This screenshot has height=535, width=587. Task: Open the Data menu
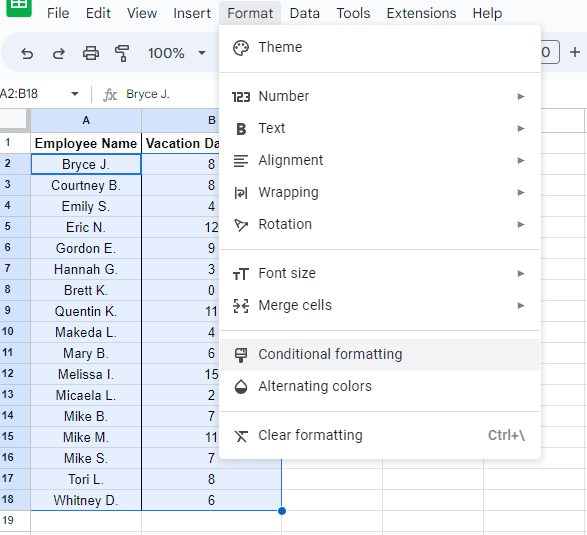coord(304,13)
